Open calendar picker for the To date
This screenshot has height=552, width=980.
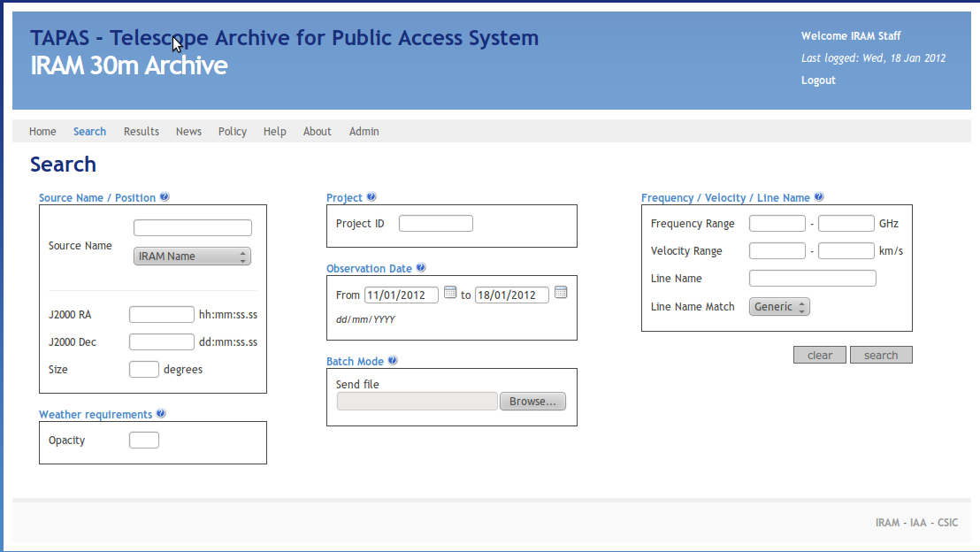(x=560, y=293)
